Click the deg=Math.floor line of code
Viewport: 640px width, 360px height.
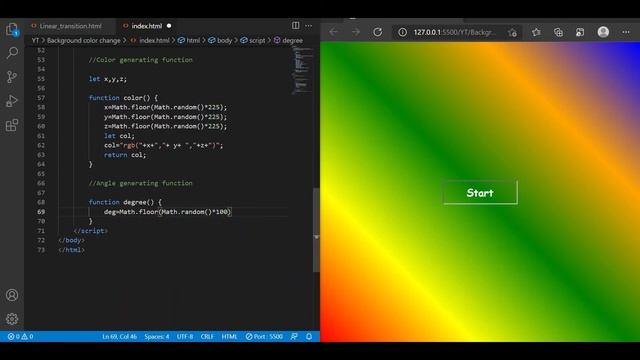coord(167,211)
